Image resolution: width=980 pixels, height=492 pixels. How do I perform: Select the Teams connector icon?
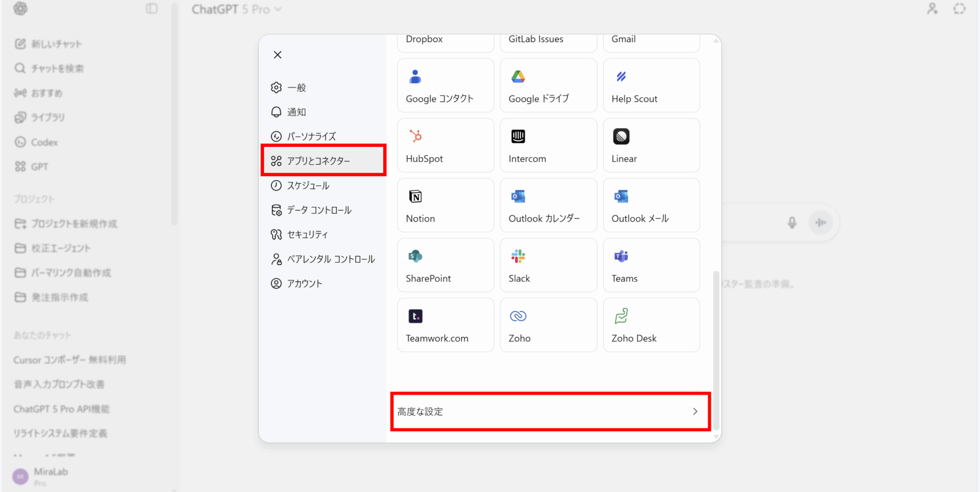point(621,257)
